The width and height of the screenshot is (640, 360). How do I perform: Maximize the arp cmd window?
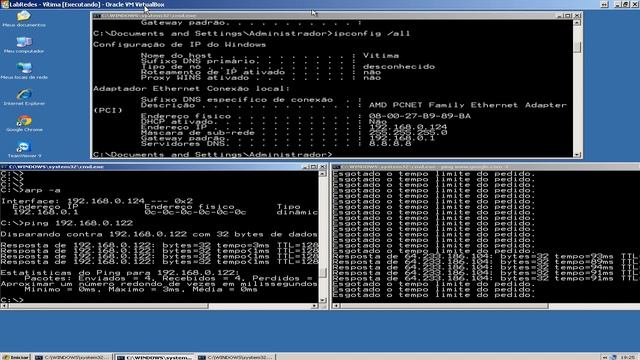click(x=313, y=167)
